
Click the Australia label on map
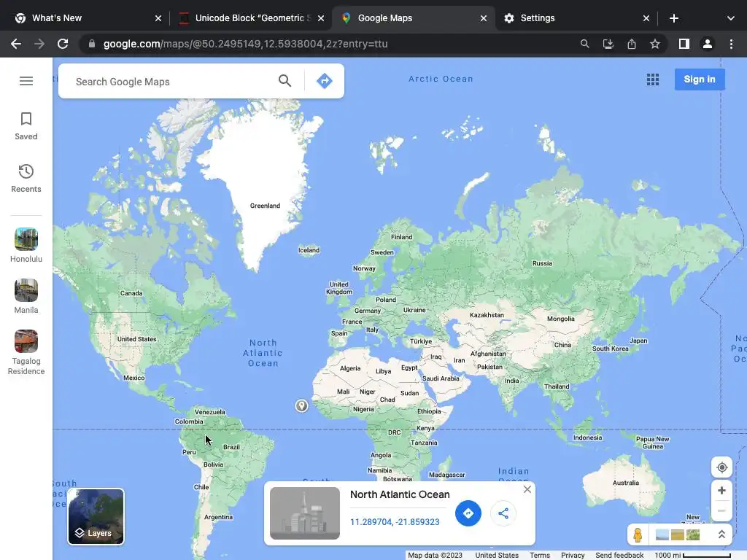(x=625, y=483)
